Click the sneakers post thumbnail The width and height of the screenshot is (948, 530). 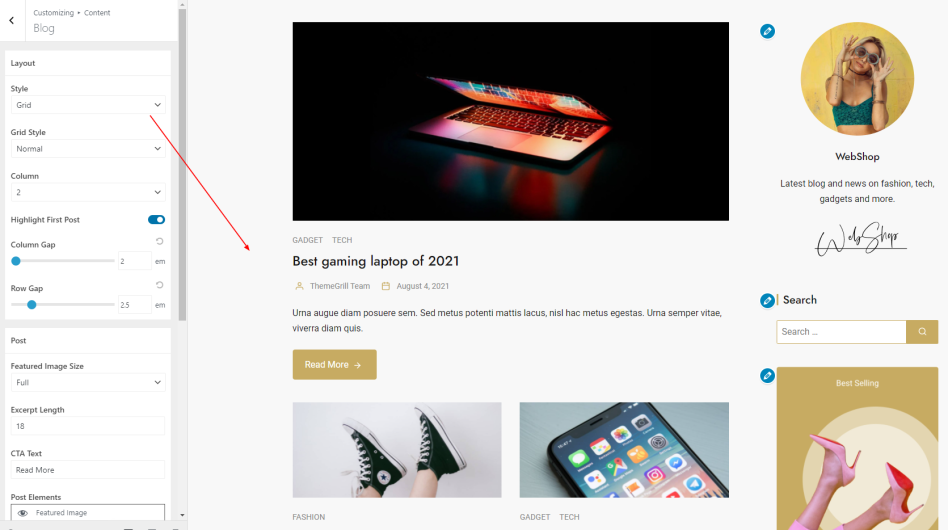tap(397, 450)
